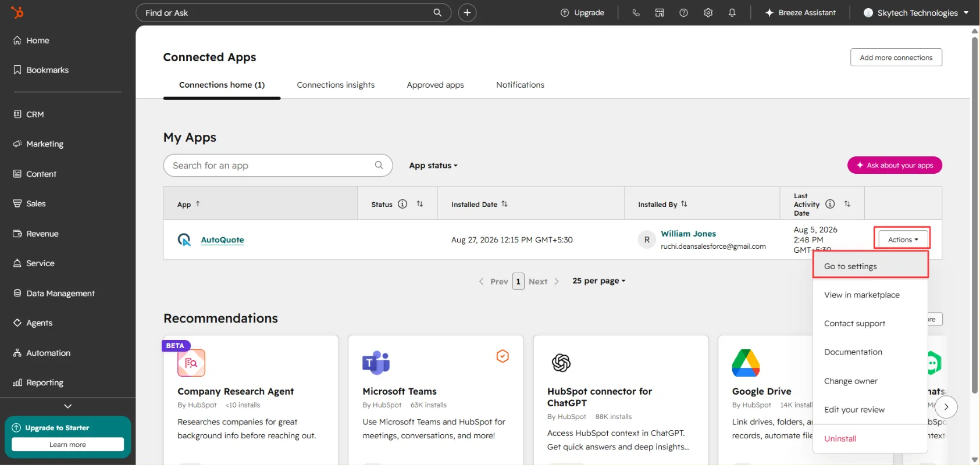Choose Edit your review menu item
Viewport: 980px width, 465px height.
870,410
